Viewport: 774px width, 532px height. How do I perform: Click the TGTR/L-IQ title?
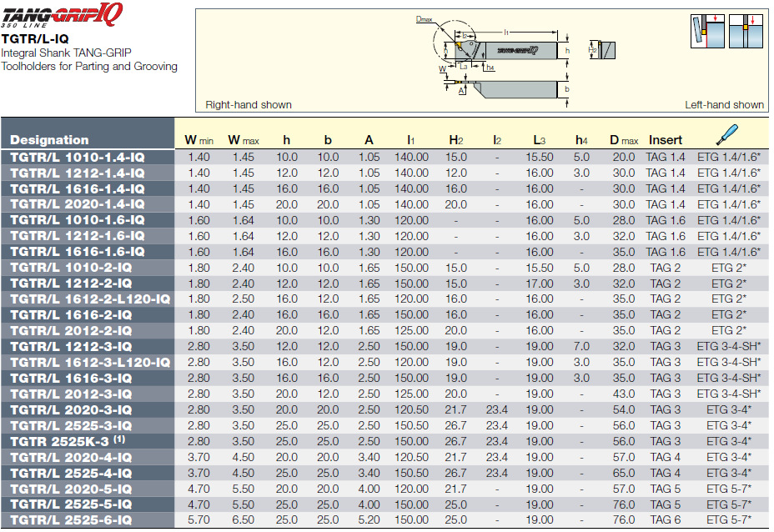click(x=35, y=39)
